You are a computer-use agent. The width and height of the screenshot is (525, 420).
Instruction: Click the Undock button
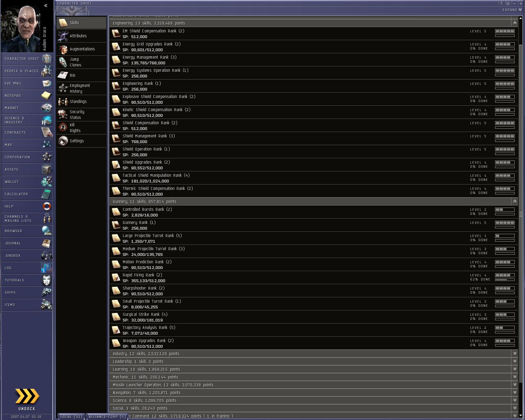(x=27, y=399)
